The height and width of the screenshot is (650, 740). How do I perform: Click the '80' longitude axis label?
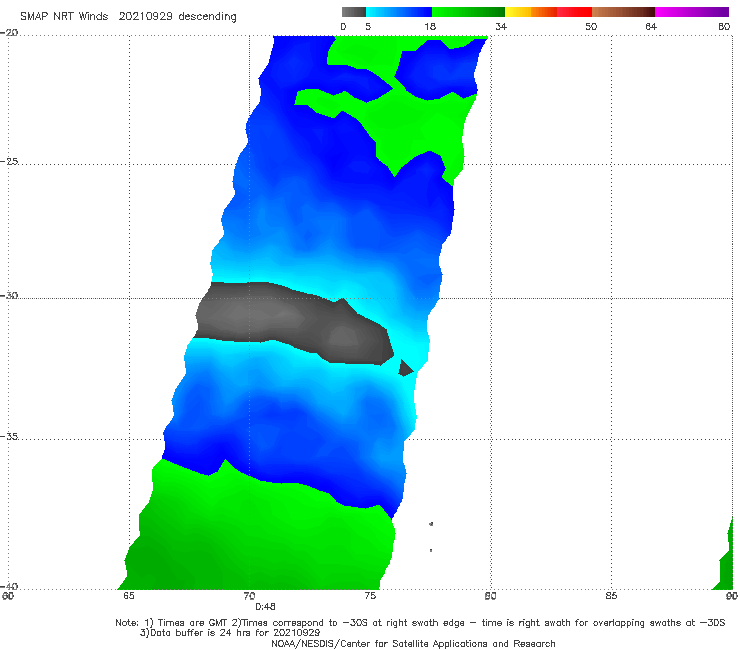pyautogui.click(x=490, y=596)
